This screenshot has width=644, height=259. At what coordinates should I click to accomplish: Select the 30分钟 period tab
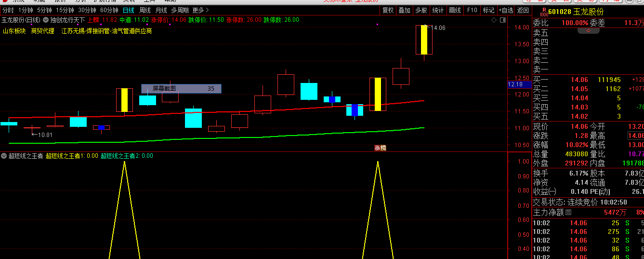(87, 10)
